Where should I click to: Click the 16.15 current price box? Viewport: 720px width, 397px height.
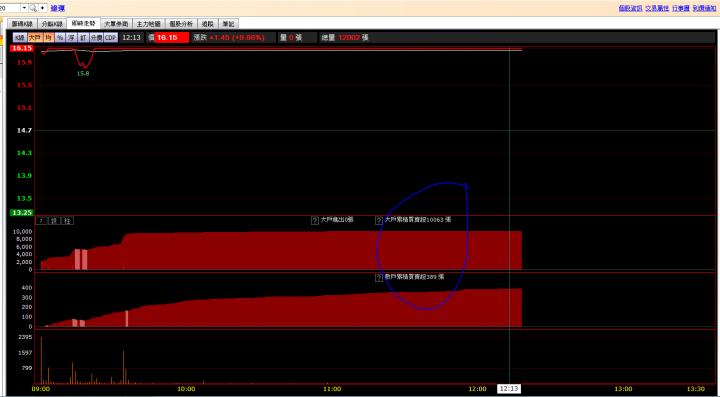[172, 38]
